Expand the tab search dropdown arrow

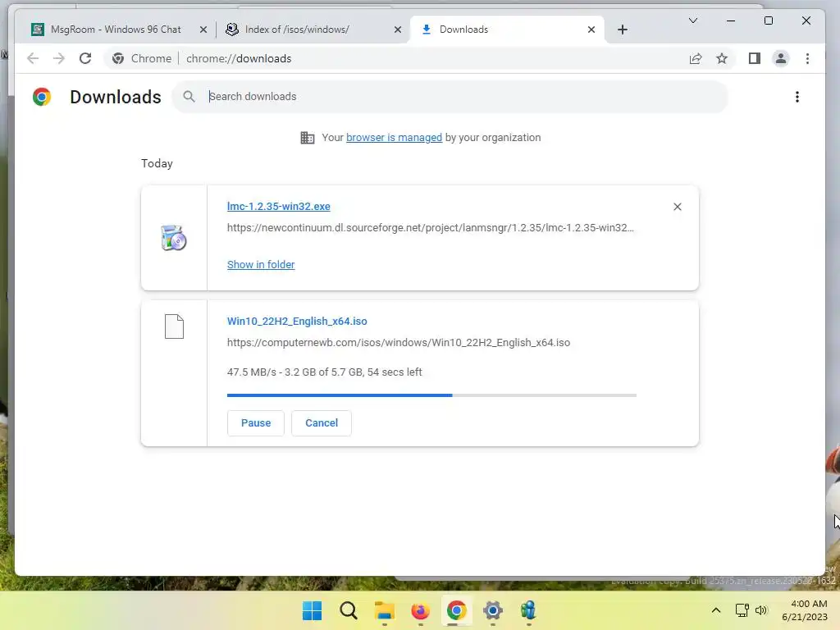(692, 21)
